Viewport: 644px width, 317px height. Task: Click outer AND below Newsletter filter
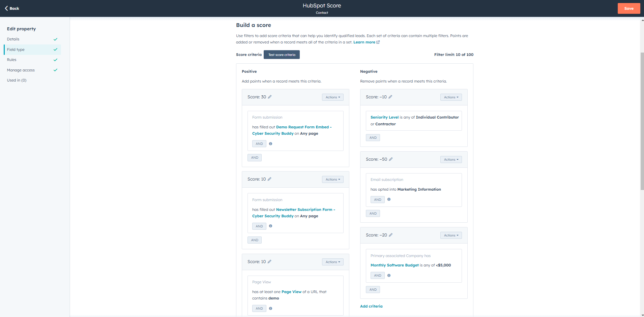click(x=255, y=240)
